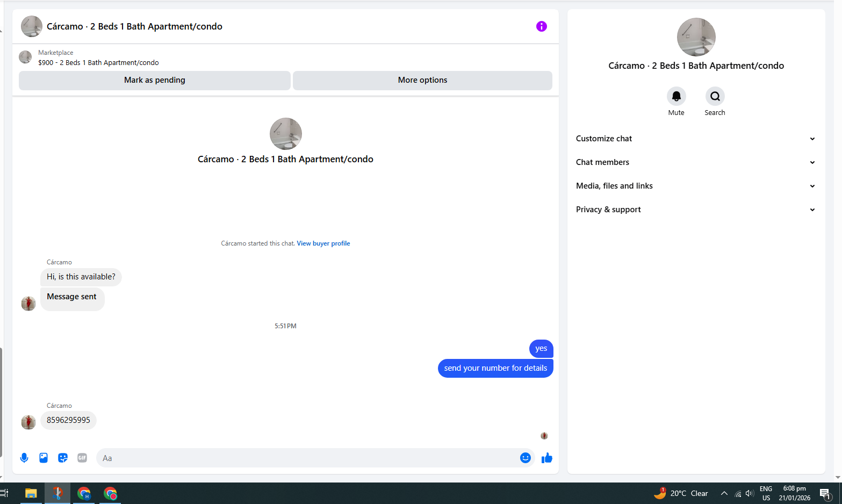Open File Explorer from the taskbar
The image size is (842, 504).
pos(31,493)
